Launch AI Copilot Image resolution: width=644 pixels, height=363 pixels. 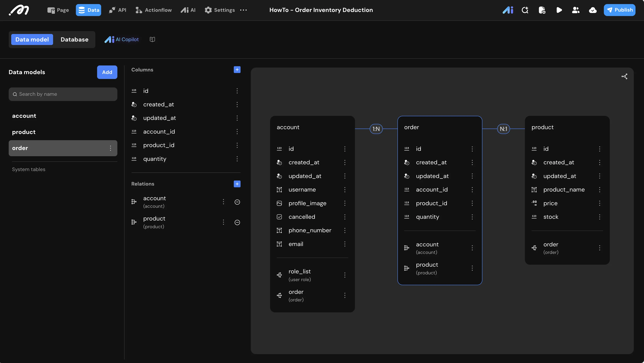pyautogui.click(x=121, y=40)
